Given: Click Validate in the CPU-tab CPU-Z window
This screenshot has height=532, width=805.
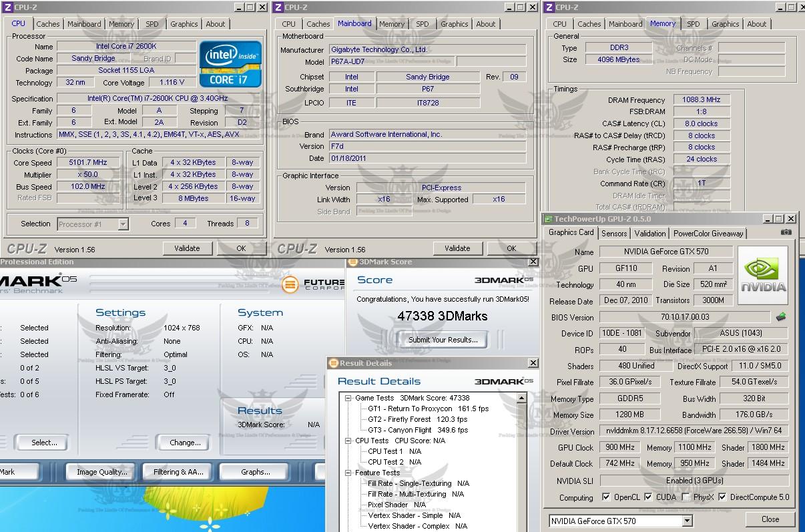Looking at the screenshot, I should 188,248.
